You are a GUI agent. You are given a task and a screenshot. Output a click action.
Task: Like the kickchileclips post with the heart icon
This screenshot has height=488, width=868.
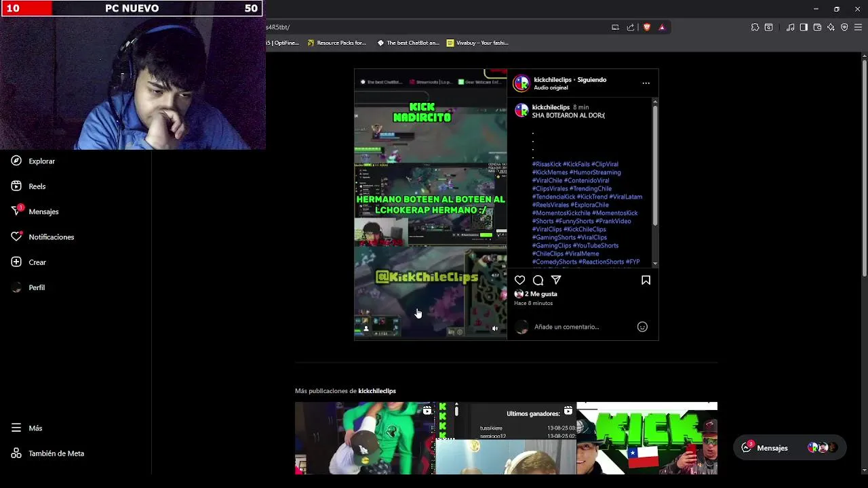519,280
